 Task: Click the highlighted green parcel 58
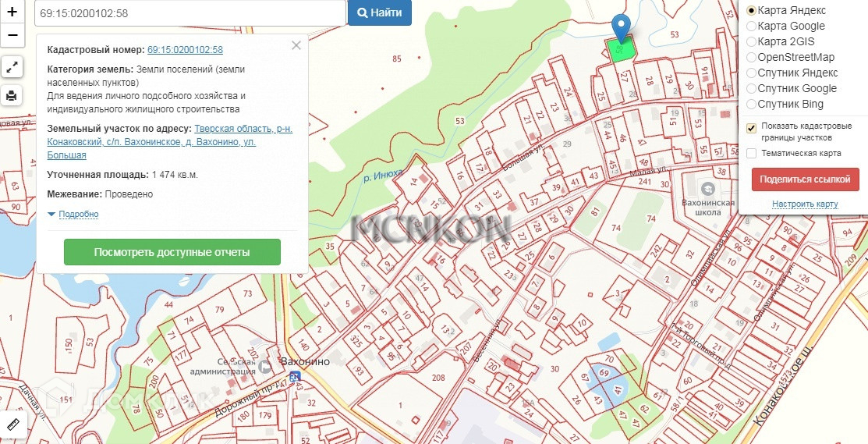point(621,52)
